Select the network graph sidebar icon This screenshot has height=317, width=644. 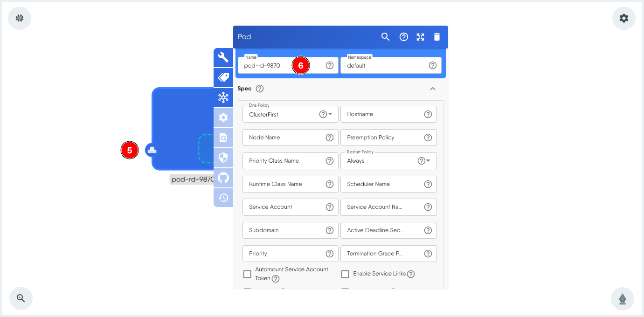tap(223, 97)
